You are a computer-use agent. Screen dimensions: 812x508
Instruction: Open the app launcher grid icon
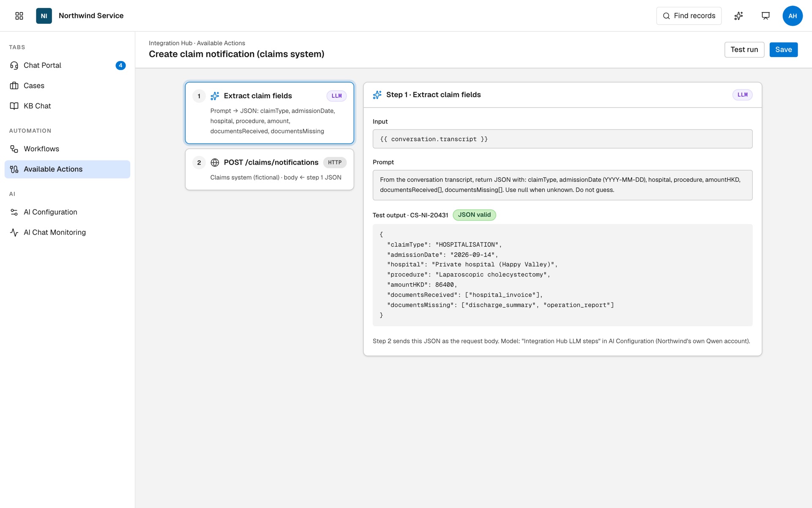(x=19, y=16)
